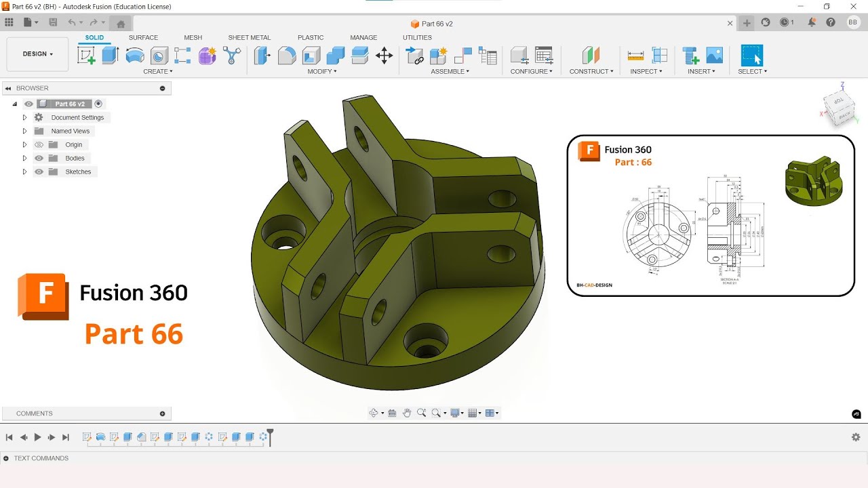This screenshot has width=868, height=488.
Task: Activate the window Select tool
Action: tap(752, 56)
